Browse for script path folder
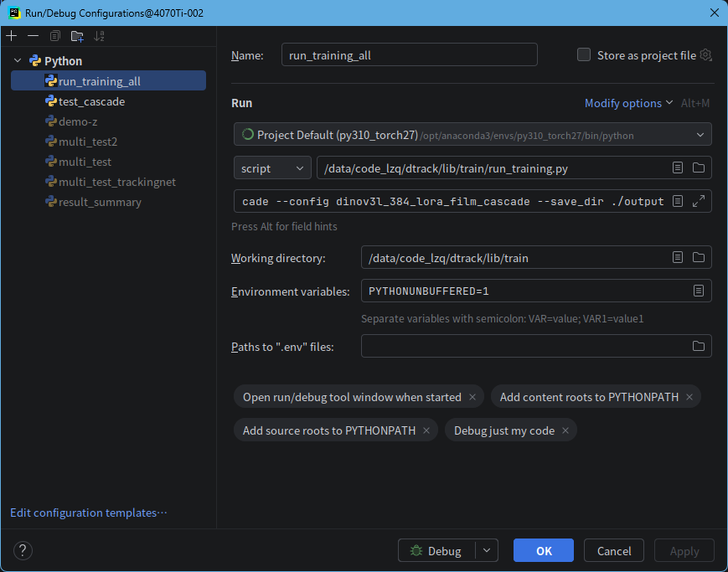728x572 pixels. coord(699,167)
